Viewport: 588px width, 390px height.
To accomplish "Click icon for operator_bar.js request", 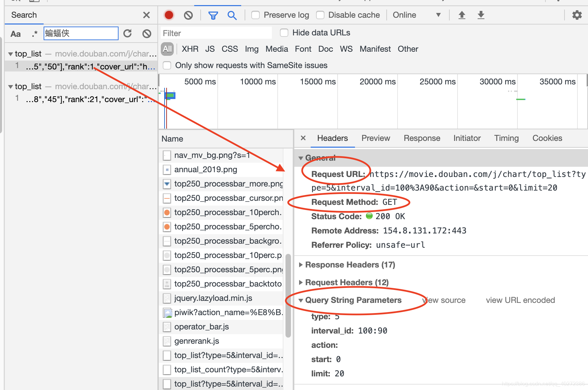I will [167, 327].
